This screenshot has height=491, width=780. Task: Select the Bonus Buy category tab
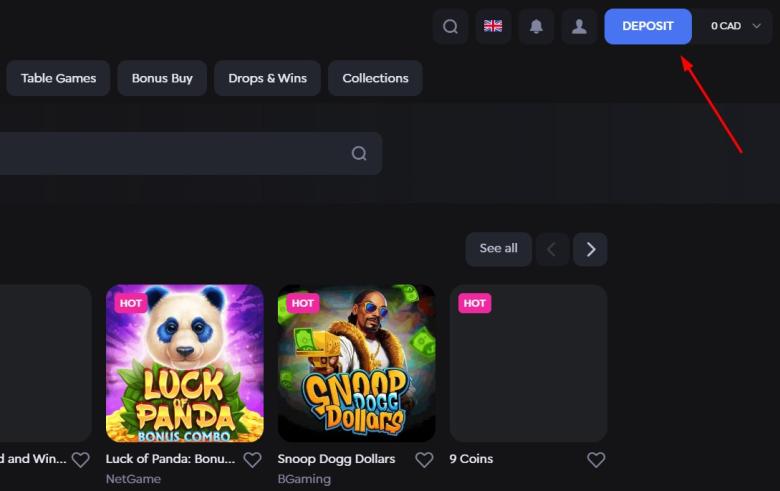[162, 78]
